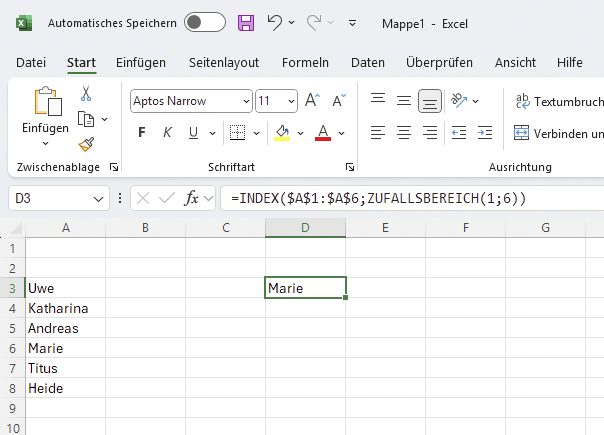Image resolution: width=604 pixels, height=435 pixels.
Task: Select cell D3 containing Marie
Action: pos(305,288)
